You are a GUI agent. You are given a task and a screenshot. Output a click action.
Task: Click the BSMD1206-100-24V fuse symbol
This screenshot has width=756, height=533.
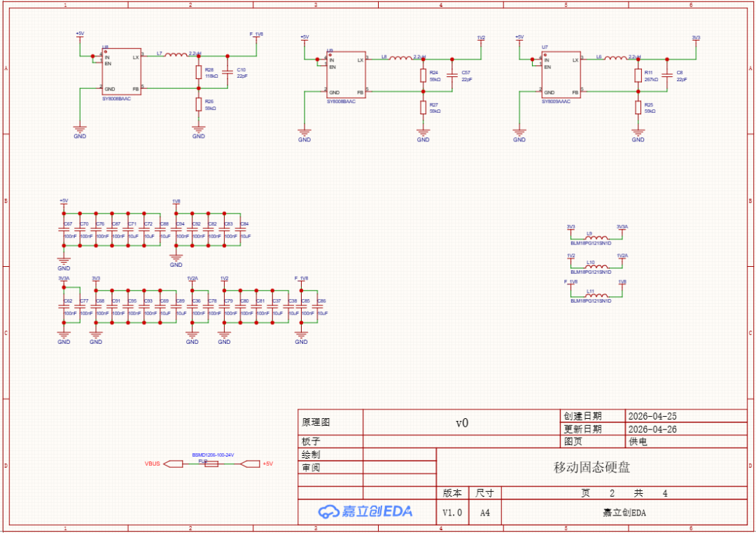211,464
